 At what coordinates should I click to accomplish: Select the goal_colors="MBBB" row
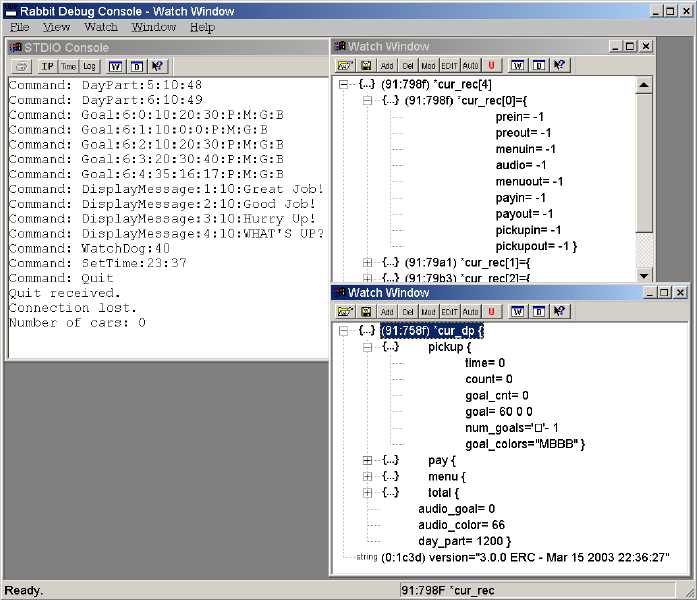click(x=525, y=444)
